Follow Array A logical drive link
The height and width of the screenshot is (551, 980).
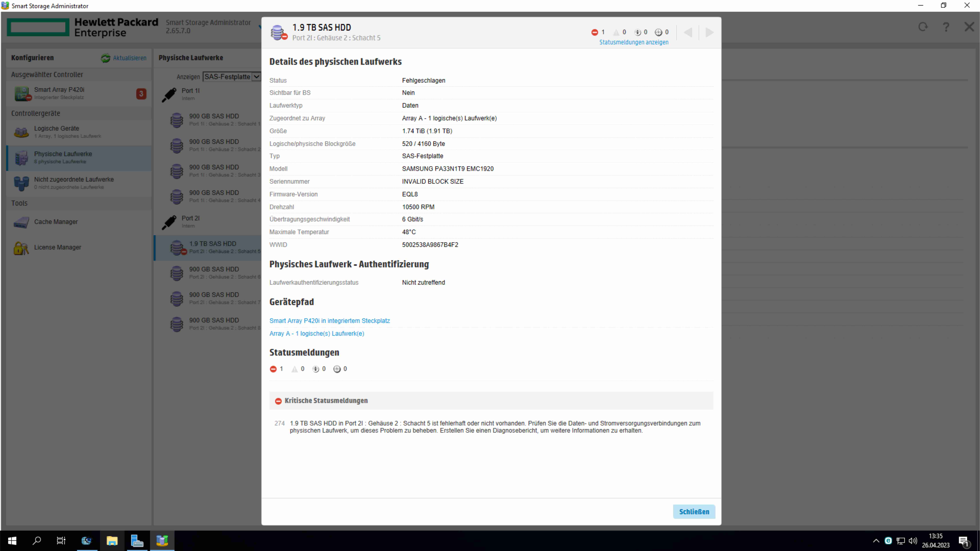[317, 334]
